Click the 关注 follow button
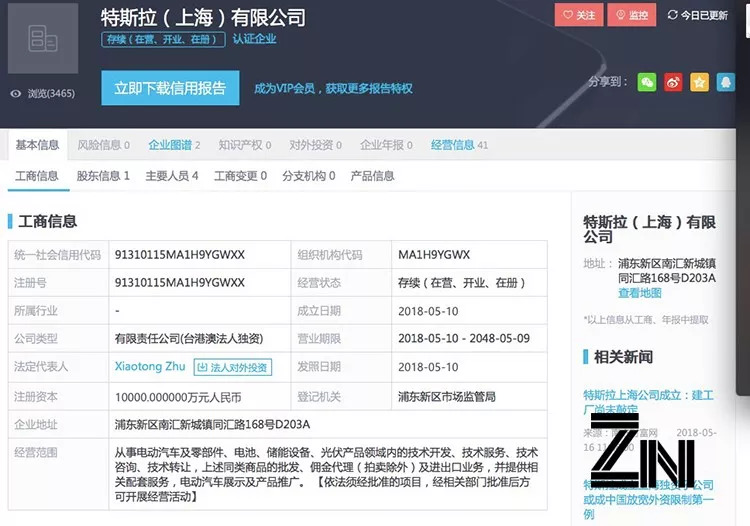The image size is (750, 526). (x=579, y=15)
